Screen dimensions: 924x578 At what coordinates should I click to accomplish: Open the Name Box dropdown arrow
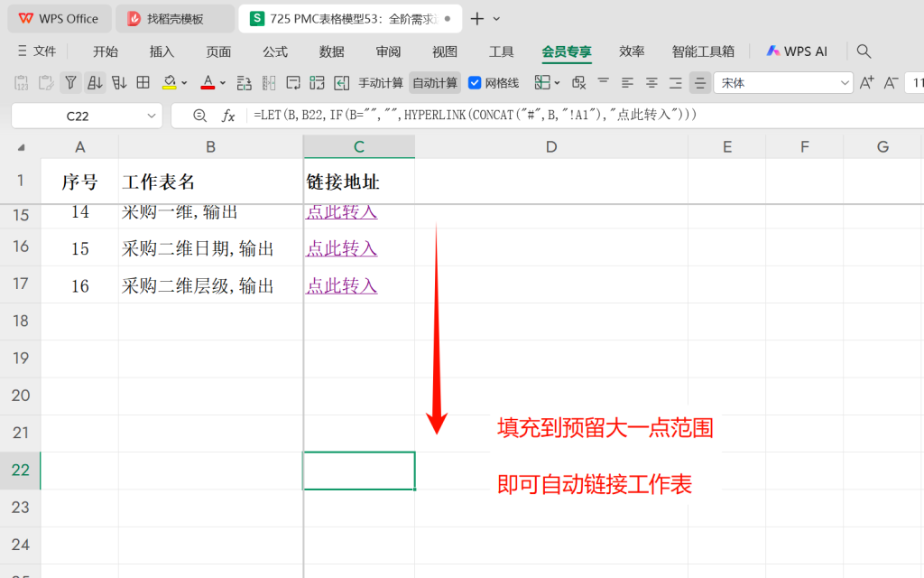coord(152,116)
